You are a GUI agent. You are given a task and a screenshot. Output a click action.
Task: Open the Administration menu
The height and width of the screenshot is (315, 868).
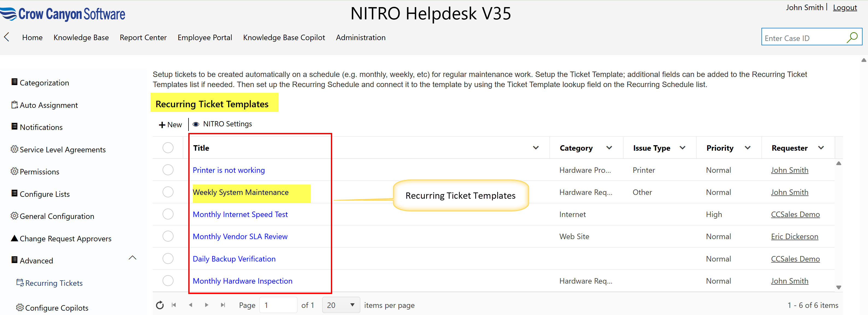click(x=360, y=37)
